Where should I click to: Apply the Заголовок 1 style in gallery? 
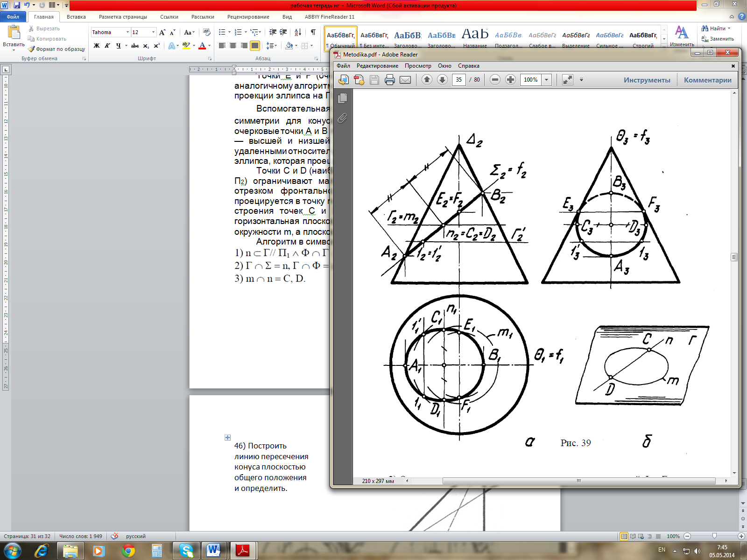(408, 38)
